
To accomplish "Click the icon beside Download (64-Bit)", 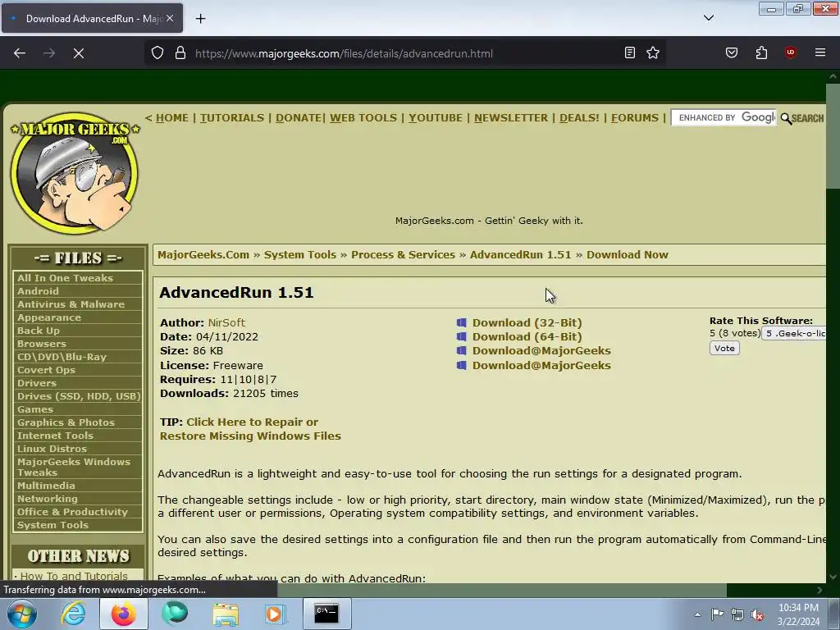I will click(x=461, y=336).
